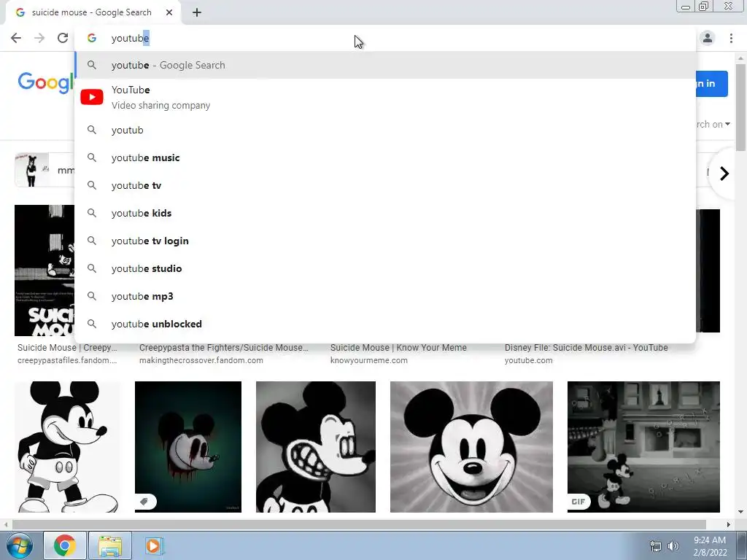Screen dimensions: 747x560
Task: Open the standing classic Mickey image thumbnail
Action: click(68, 447)
